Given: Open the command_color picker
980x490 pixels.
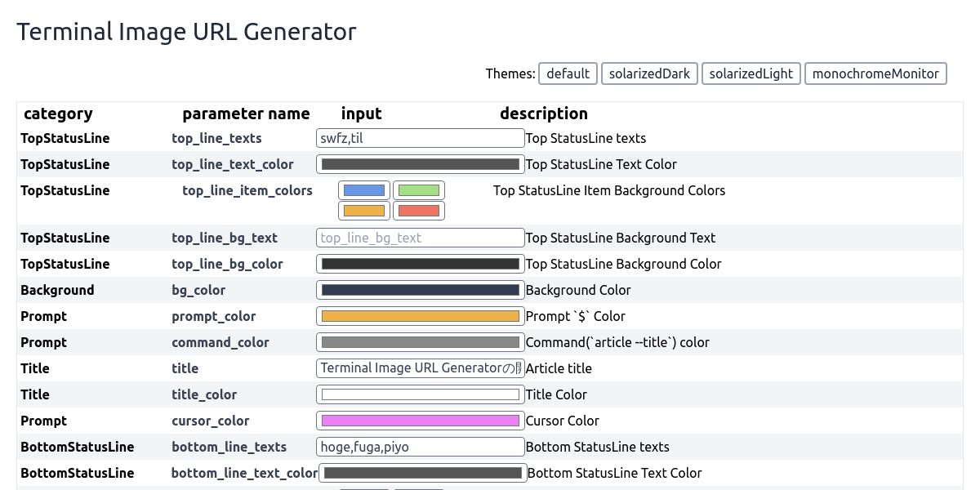Looking at the screenshot, I should (x=420, y=342).
